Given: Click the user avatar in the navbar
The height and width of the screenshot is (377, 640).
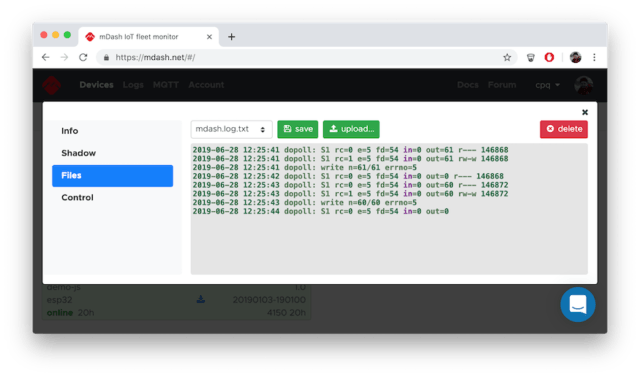Looking at the screenshot, I should 584,85.
